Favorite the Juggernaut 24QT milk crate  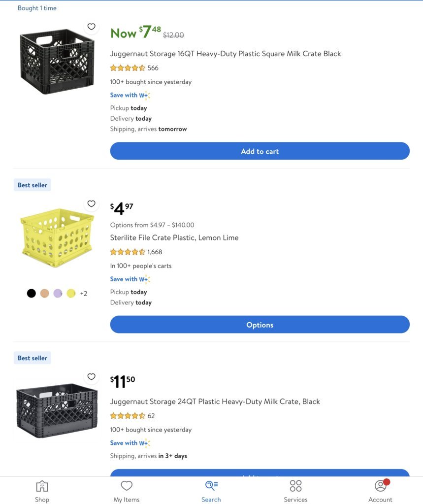[91, 377]
